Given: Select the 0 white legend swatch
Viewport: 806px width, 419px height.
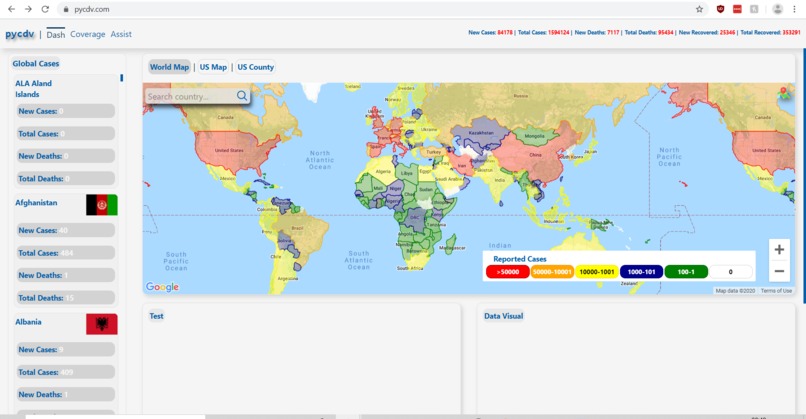Looking at the screenshot, I should (x=730, y=272).
